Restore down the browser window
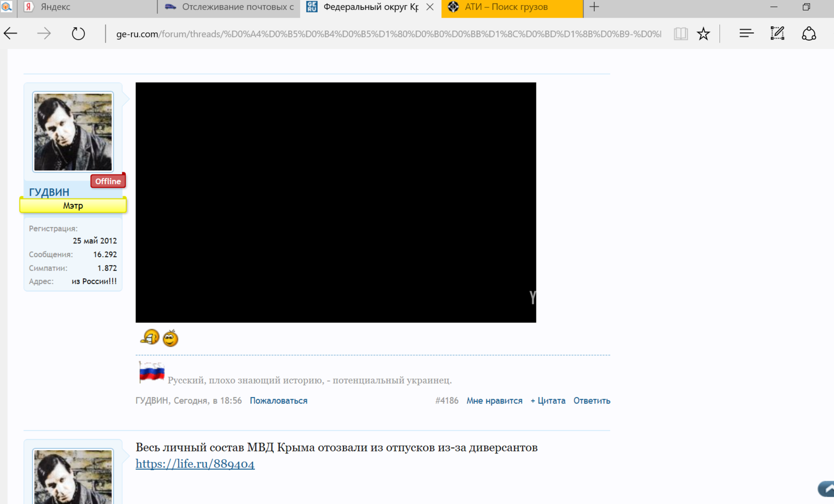Viewport: 834px width, 504px height. [806, 7]
